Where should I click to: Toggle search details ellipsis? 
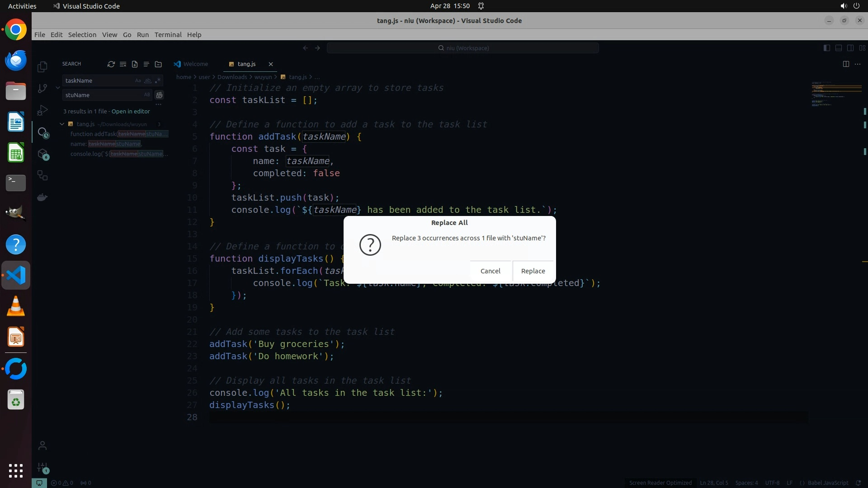point(158,104)
